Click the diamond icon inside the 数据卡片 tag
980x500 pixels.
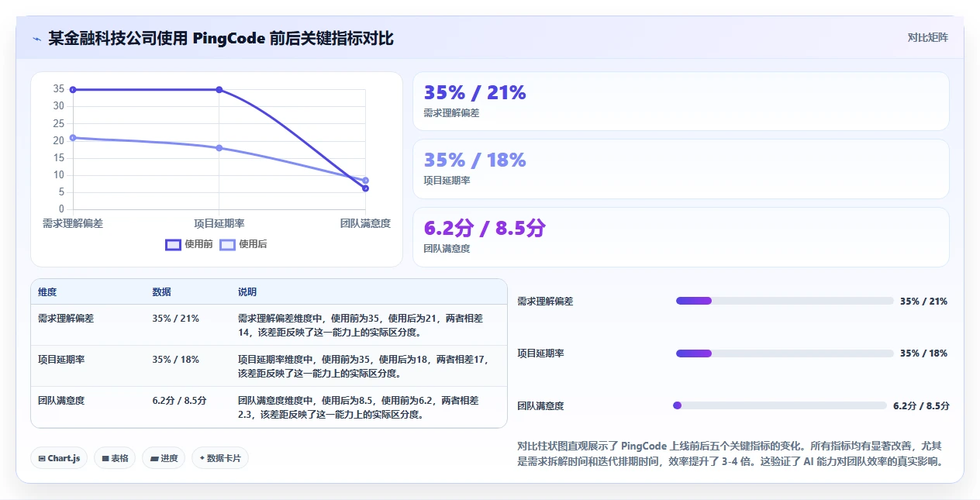pos(202,458)
